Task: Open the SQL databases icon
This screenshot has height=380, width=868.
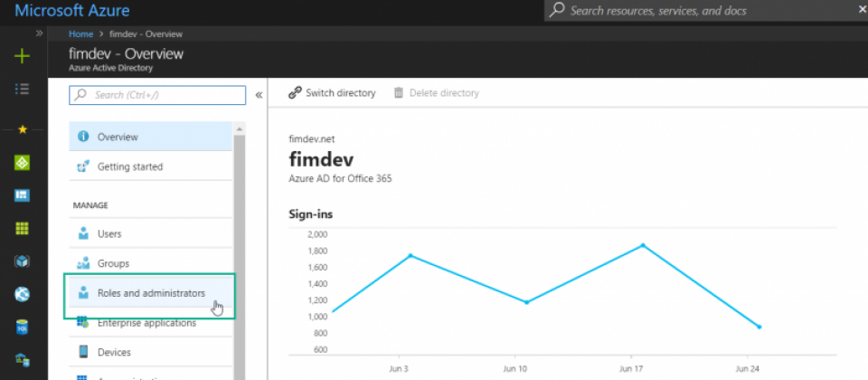Action: coord(22,328)
